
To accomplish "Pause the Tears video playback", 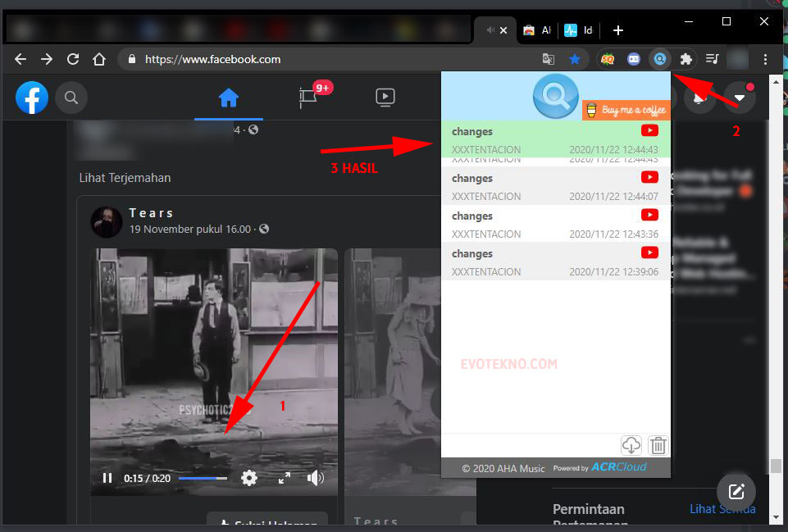I will [x=107, y=477].
